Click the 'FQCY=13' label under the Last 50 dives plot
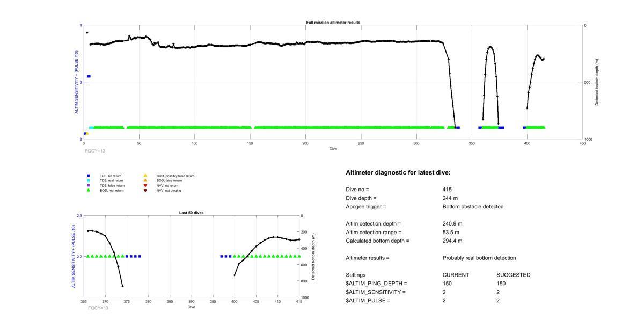This screenshot has height=334, width=644. [98, 308]
